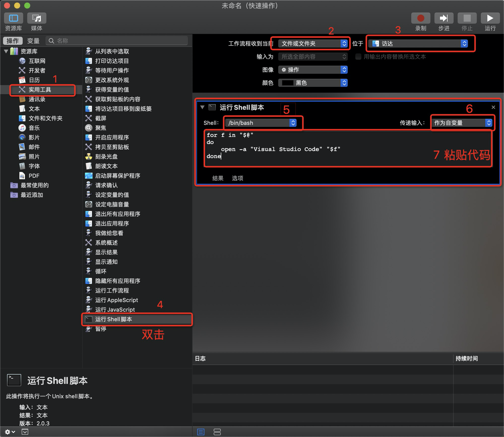
Task: Click the 结果 button in Shell action
Action: tap(218, 178)
